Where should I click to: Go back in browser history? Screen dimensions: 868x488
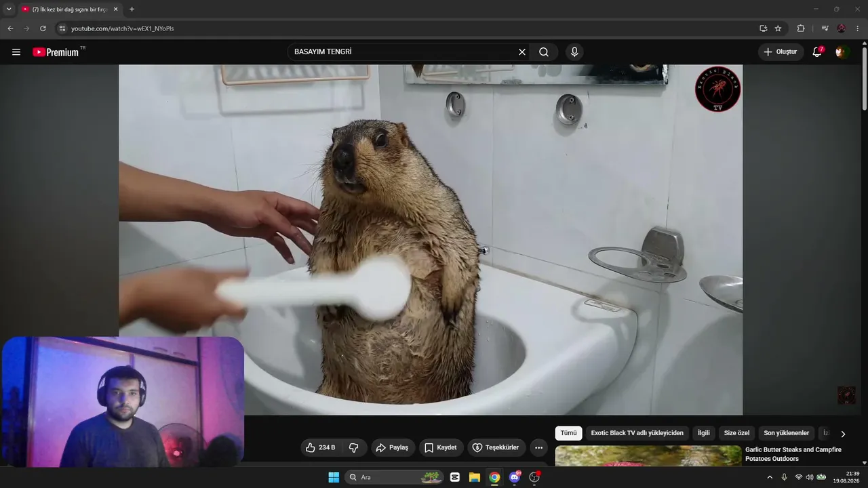pyautogui.click(x=10, y=28)
